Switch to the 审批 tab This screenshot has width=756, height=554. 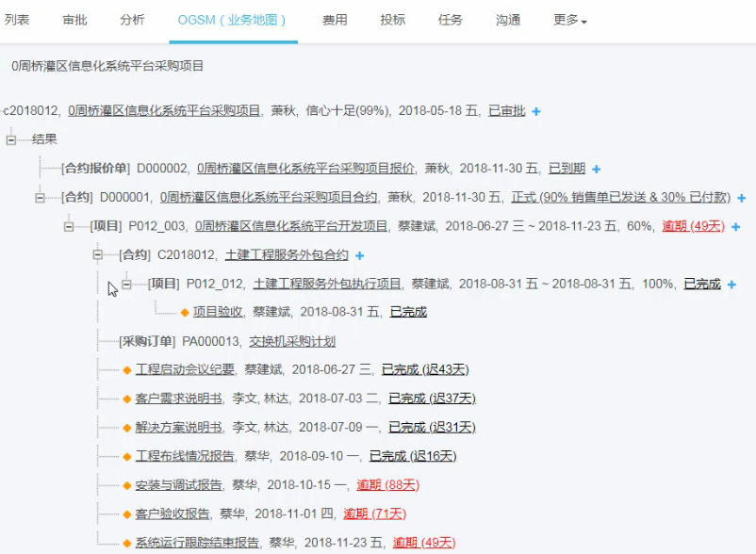point(75,20)
